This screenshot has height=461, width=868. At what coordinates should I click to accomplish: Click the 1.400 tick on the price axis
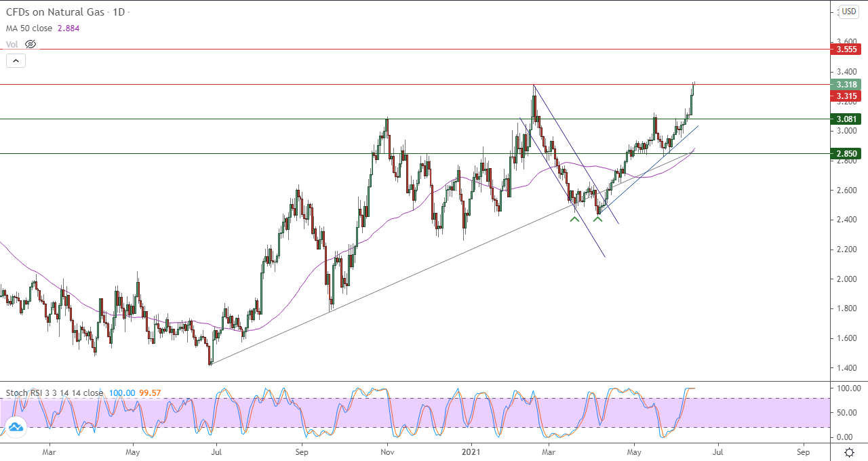coord(846,368)
